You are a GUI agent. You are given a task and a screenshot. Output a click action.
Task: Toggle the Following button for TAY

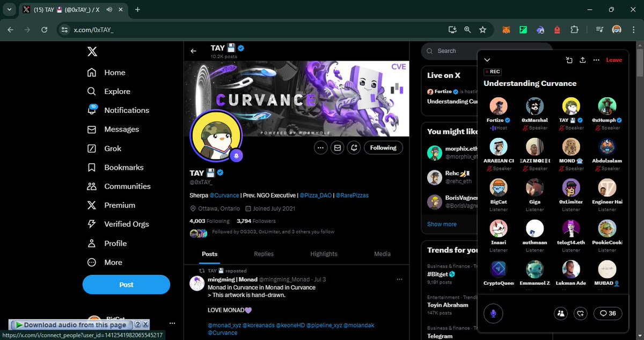pyautogui.click(x=383, y=148)
